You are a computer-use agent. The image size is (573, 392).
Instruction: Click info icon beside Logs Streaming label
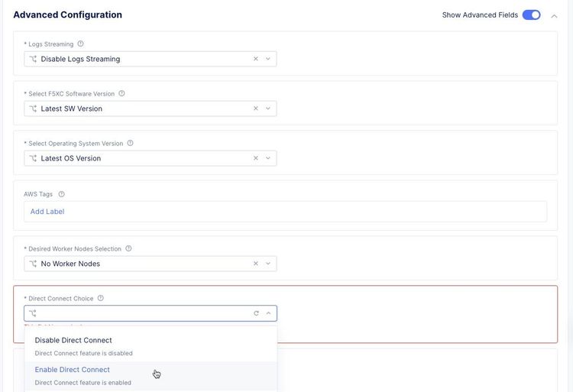pyautogui.click(x=81, y=44)
